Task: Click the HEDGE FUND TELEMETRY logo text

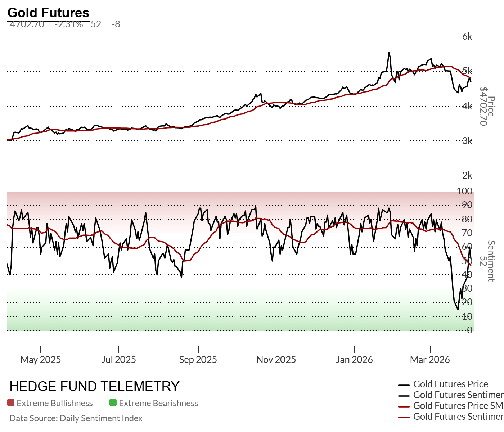Action: [x=94, y=386]
